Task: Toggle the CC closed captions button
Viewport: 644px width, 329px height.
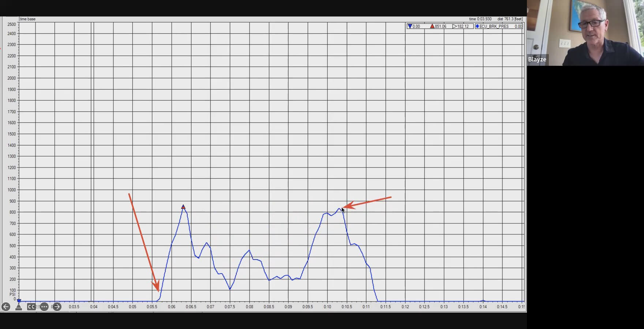Action: click(x=31, y=307)
